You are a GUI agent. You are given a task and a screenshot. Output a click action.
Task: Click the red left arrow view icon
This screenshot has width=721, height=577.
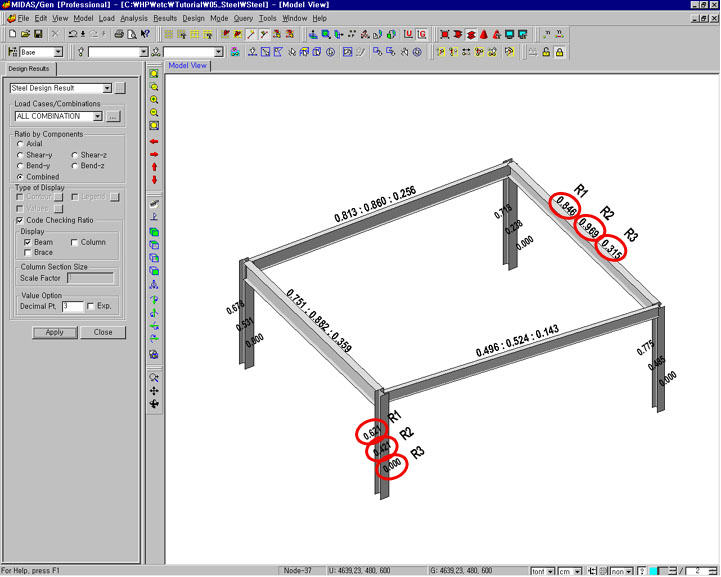154,142
